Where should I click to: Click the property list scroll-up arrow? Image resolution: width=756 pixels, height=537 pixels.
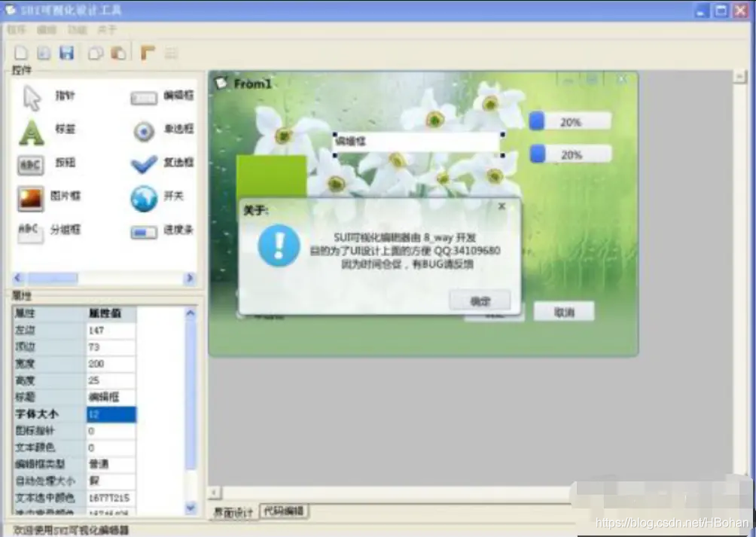tap(191, 313)
